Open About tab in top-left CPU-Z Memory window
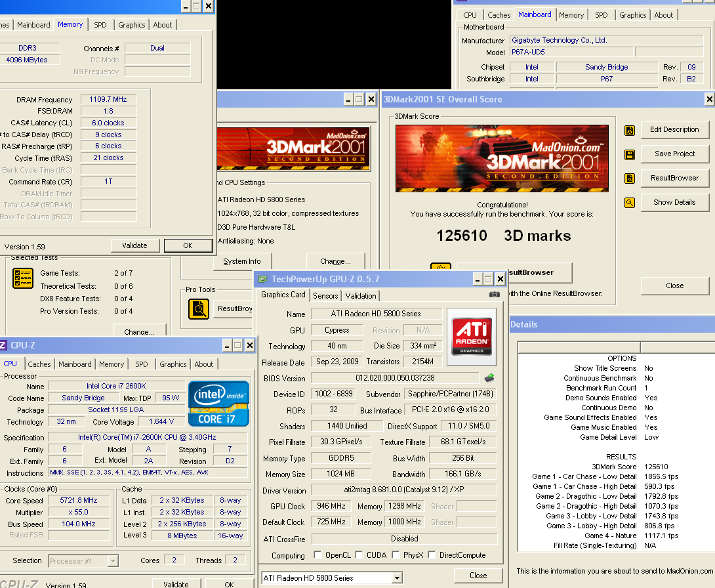715x588 pixels. pyautogui.click(x=162, y=25)
